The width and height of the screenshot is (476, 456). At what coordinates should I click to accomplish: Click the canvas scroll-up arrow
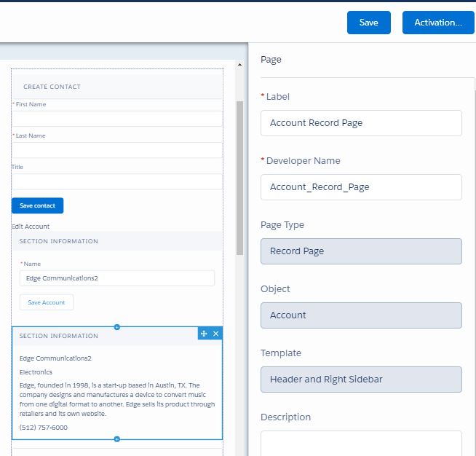[239, 64]
